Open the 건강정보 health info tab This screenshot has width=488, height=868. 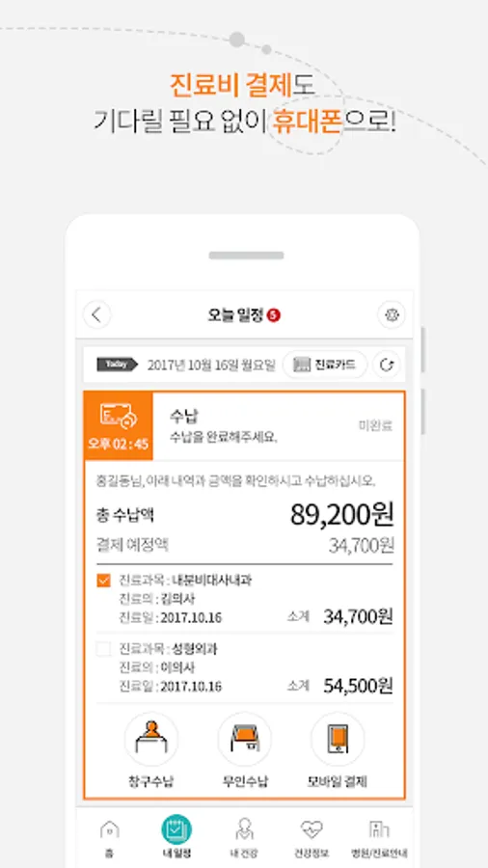(312, 837)
